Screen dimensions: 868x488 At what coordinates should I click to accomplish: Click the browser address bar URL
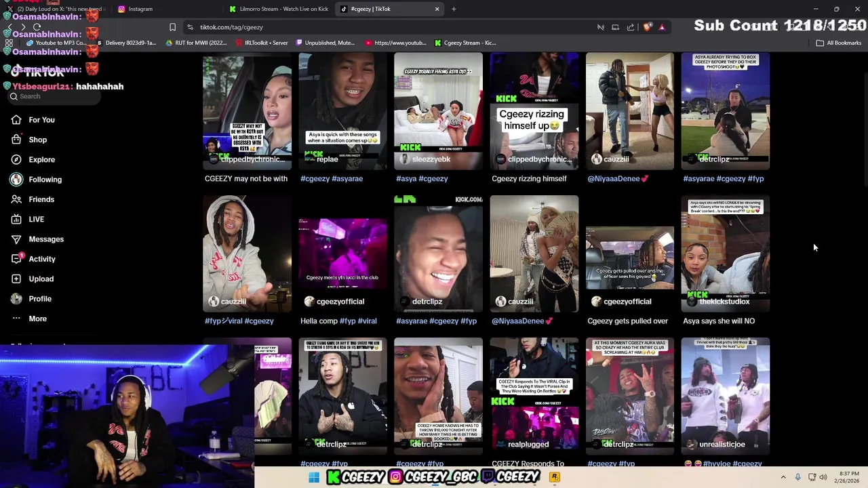[231, 27]
